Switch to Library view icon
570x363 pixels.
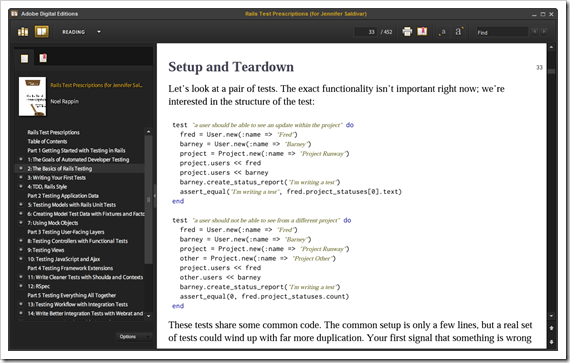click(x=23, y=32)
